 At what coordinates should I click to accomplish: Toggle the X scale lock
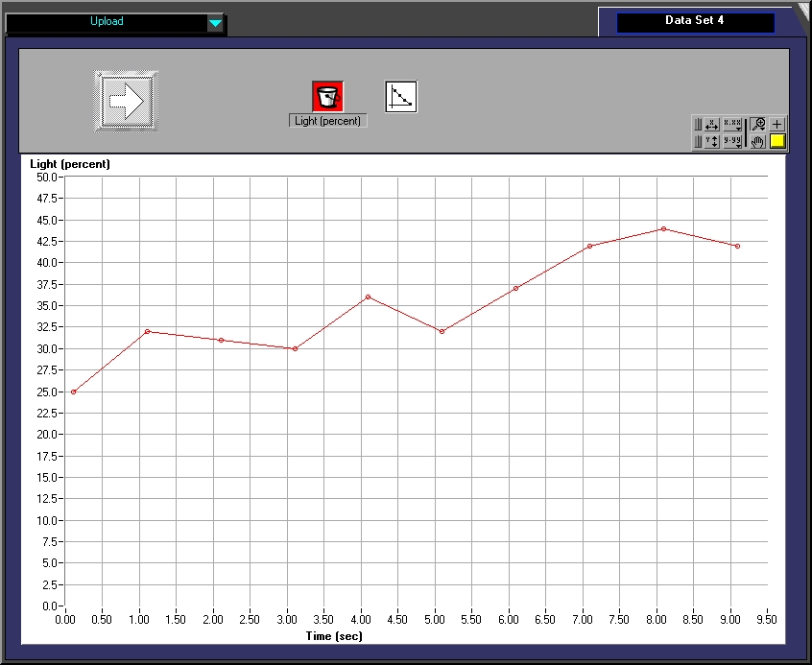[698, 124]
